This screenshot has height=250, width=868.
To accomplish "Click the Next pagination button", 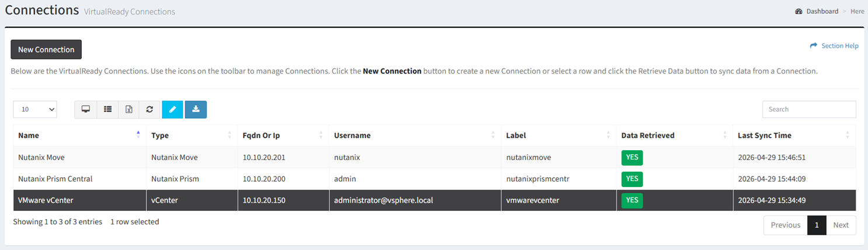I will [x=841, y=225].
